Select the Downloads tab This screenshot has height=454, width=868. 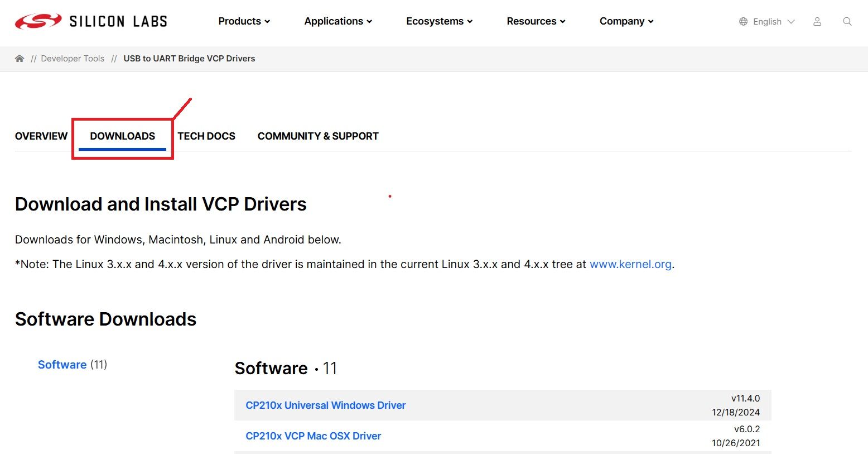click(x=122, y=136)
